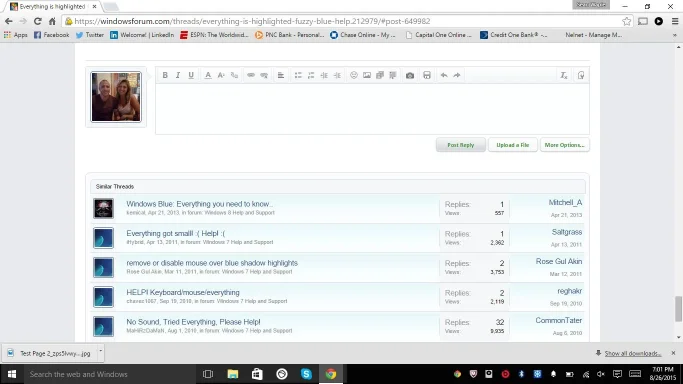
Task: Toggle underline formatting in the reply editor
Action: click(x=191, y=75)
